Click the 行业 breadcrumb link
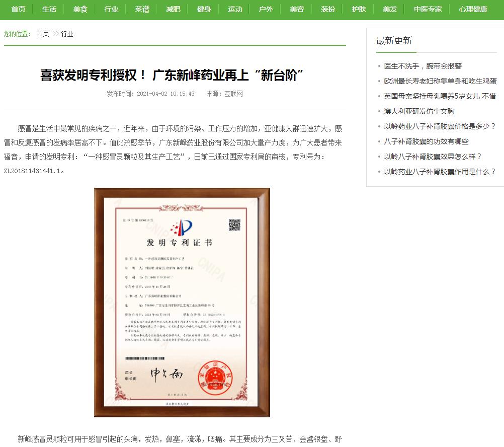The height and width of the screenshot is (447, 504). coord(67,34)
